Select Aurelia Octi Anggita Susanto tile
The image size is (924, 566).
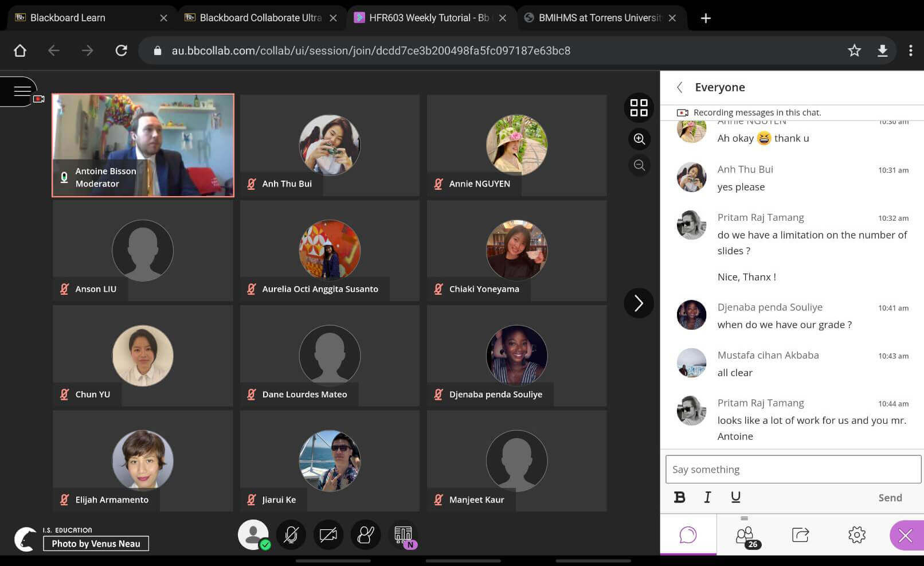[330, 251]
